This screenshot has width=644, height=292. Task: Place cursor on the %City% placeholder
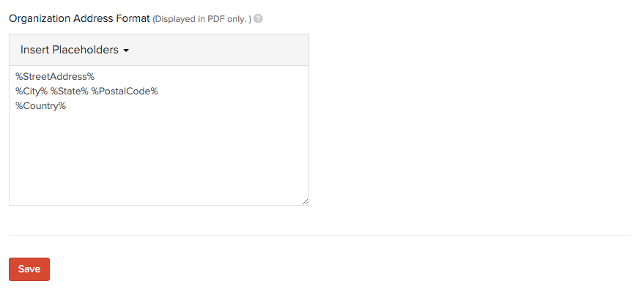(32, 91)
